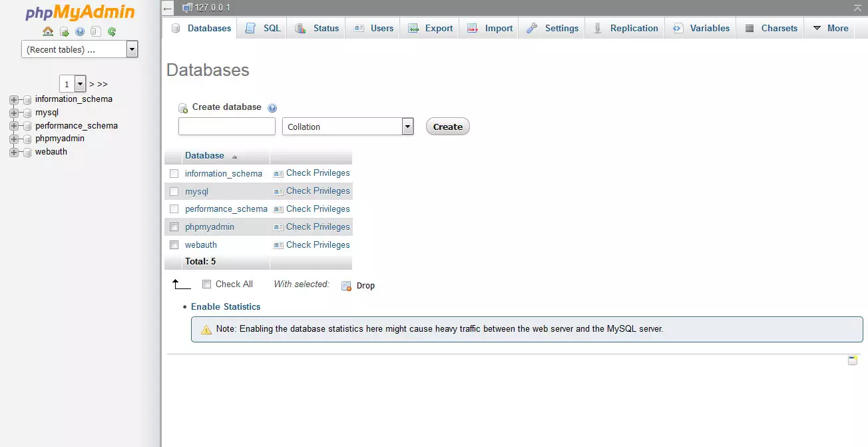Open the query window icon beside Home
The image size is (868, 447).
click(64, 31)
